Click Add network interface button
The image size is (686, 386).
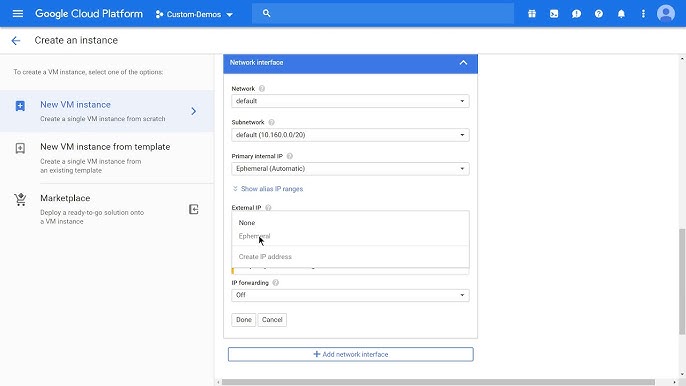point(350,354)
